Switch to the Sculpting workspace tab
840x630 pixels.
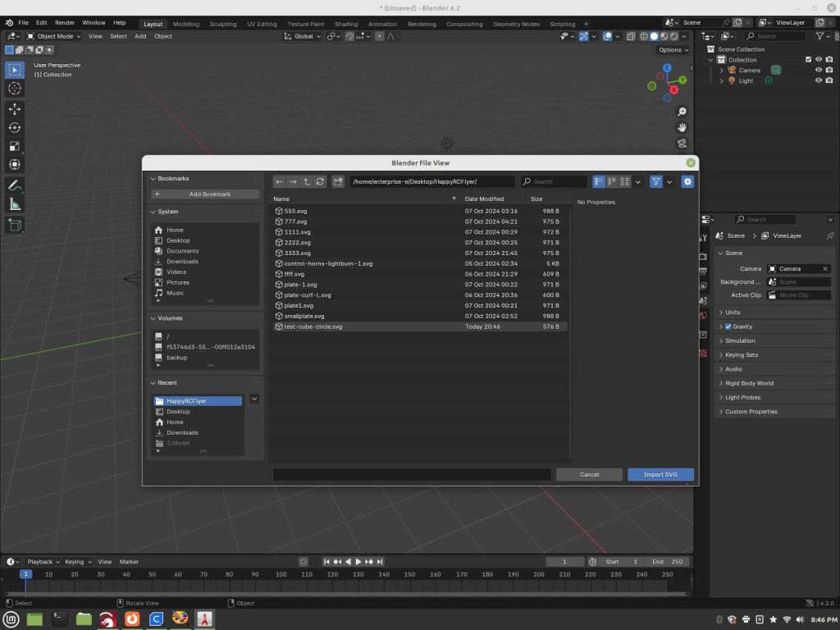pos(223,24)
